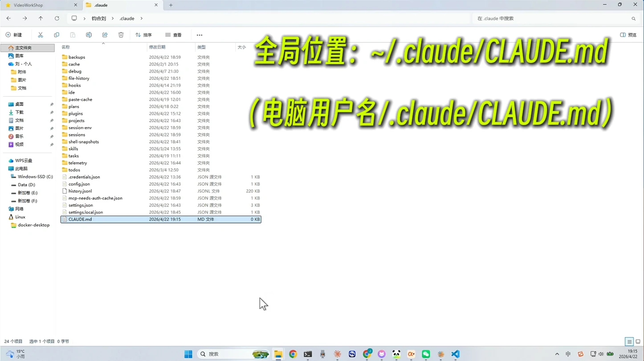Click the Copy icon in toolbar
The width and height of the screenshot is (644, 361).
(x=57, y=35)
